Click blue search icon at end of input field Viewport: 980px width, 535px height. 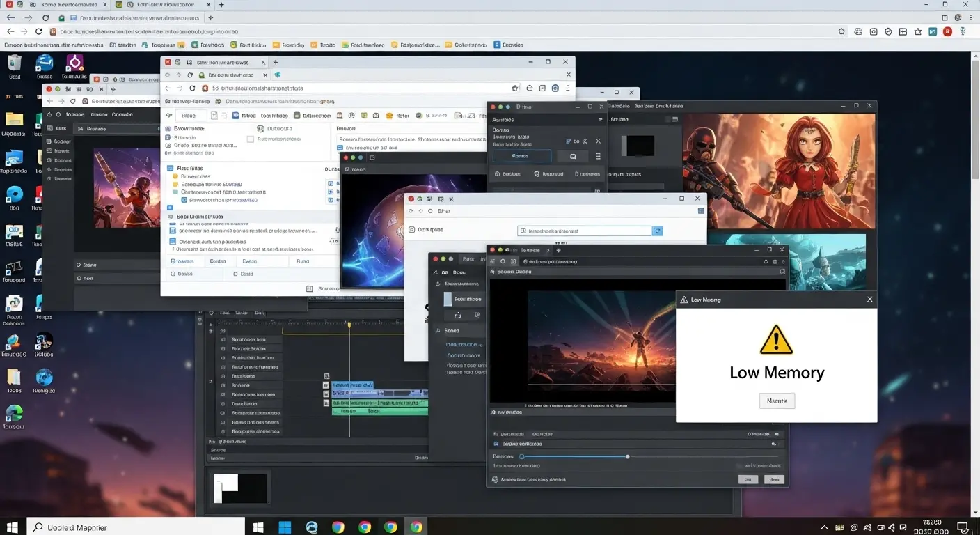click(658, 231)
